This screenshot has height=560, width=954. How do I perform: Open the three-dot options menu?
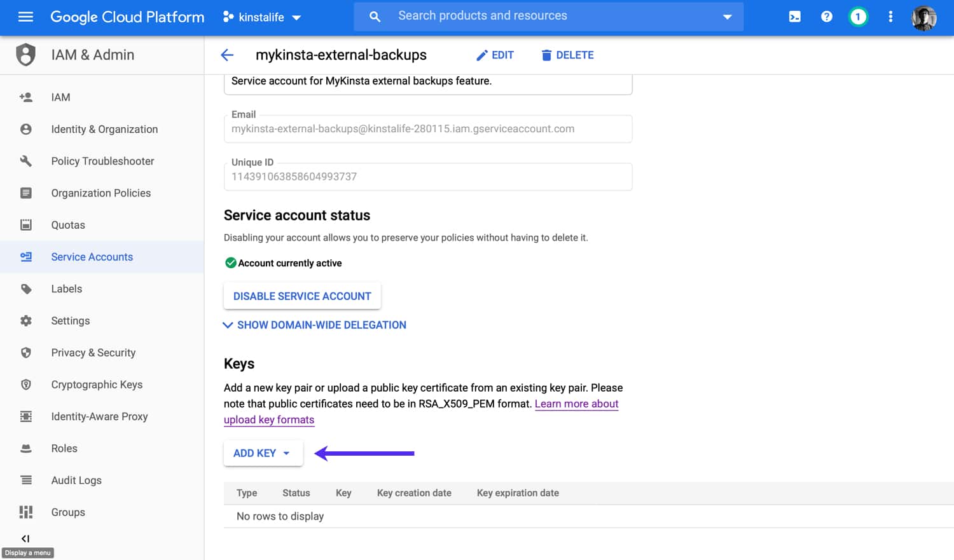coord(890,17)
